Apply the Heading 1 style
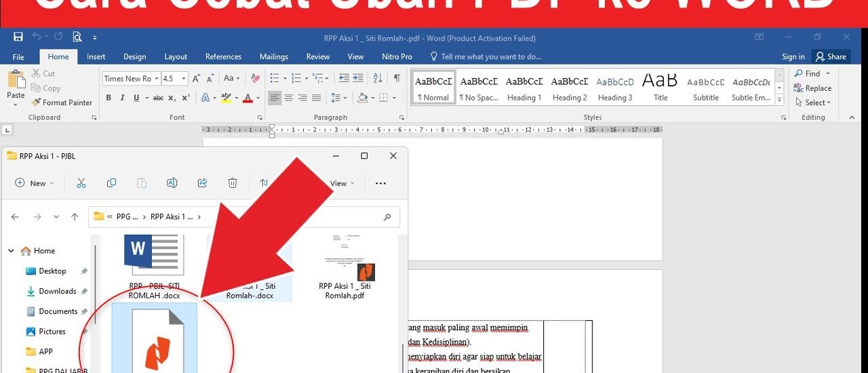The width and height of the screenshot is (868, 373). click(524, 87)
